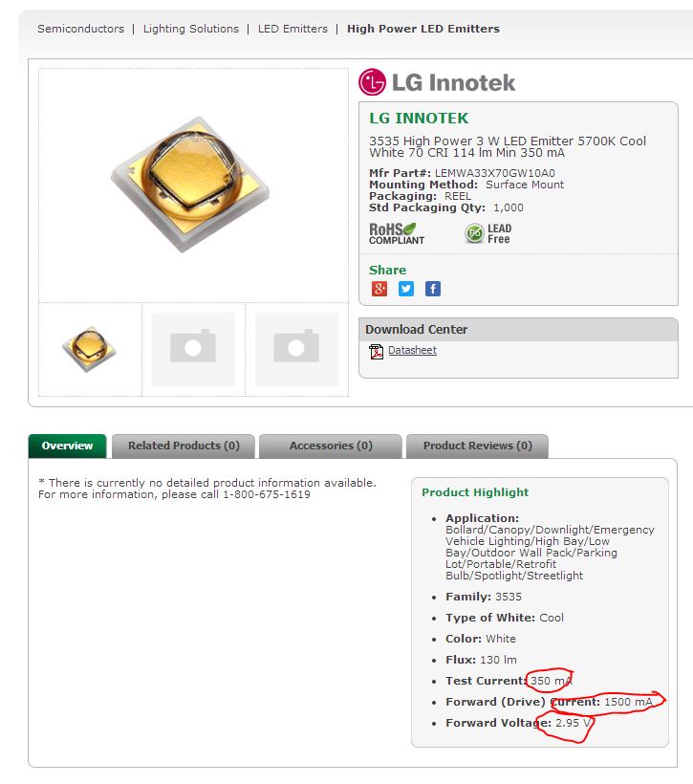This screenshot has width=693, height=784.
Task: Select the second placeholder camera thumbnail
Action: 193,349
